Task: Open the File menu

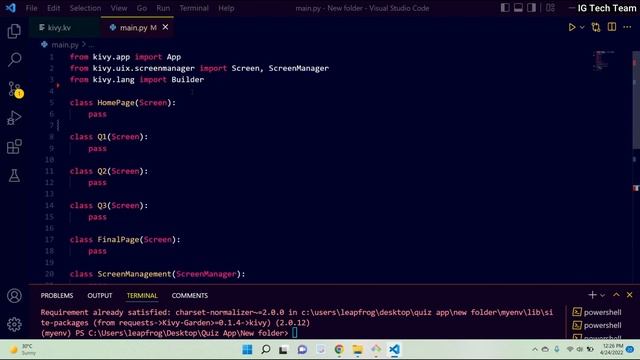Action: tap(31, 8)
